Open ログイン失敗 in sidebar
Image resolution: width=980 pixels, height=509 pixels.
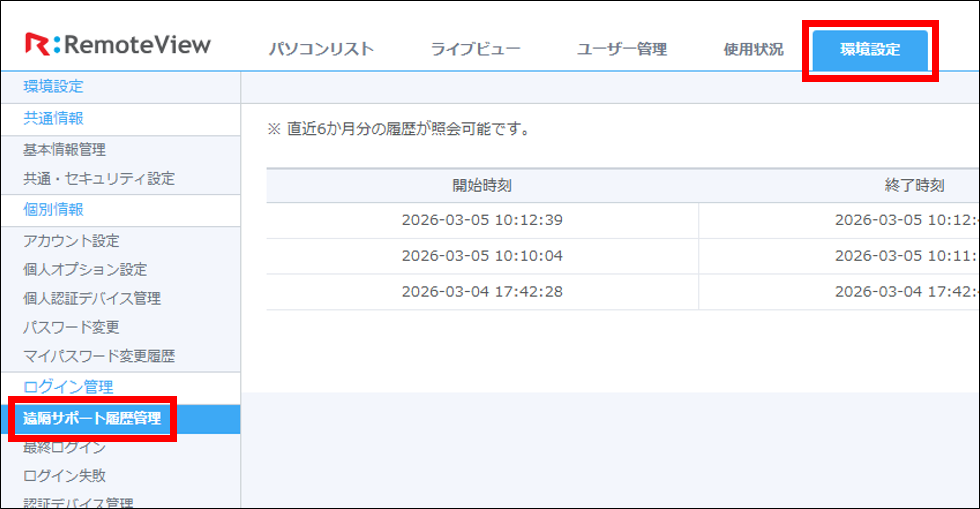(65, 475)
